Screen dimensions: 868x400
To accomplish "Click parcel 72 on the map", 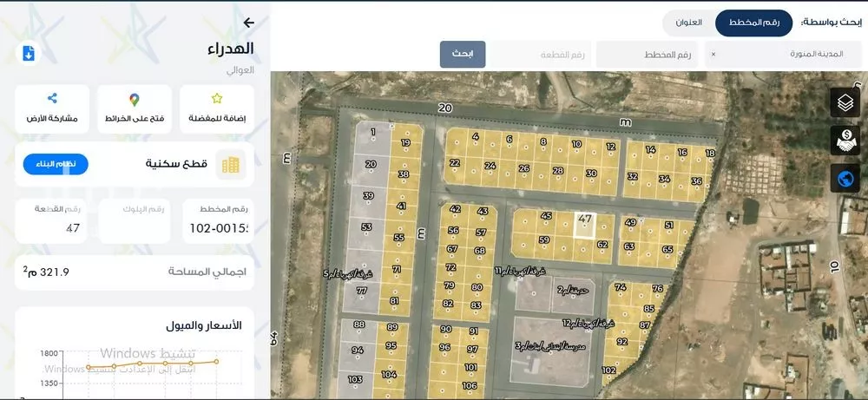I will [451, 267].
